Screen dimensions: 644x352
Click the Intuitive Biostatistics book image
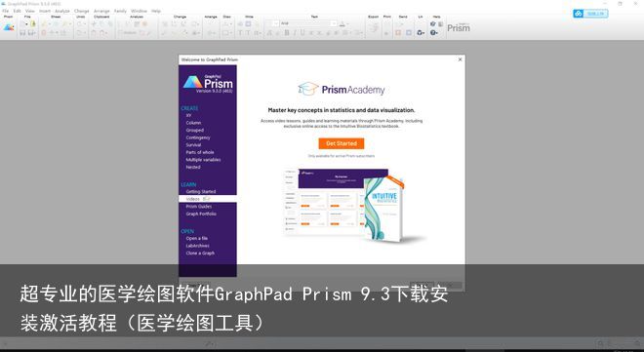[x=384, y=210]
